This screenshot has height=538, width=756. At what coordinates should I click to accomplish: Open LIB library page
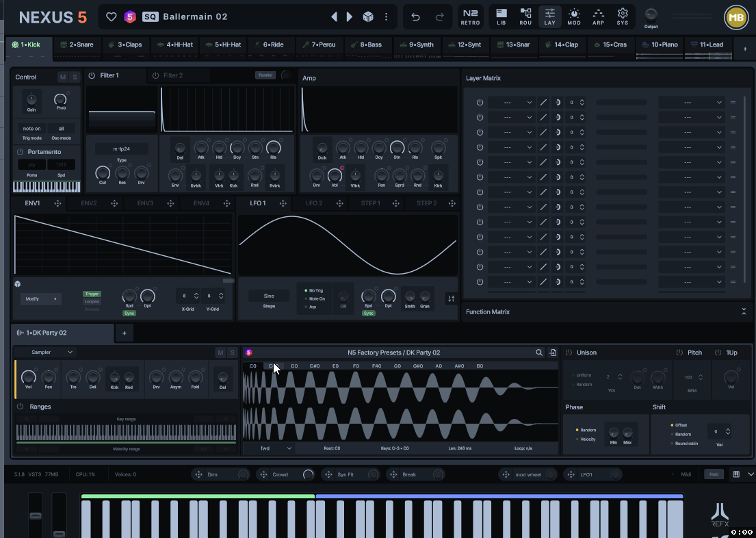501,17
